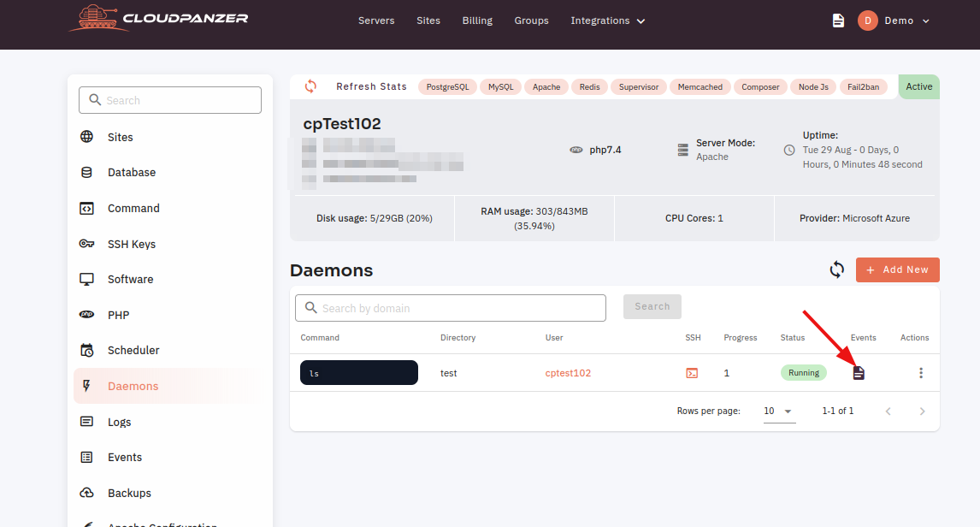Click the Disk usage 5/29GB stat
Viewport: 980px width, 527px height.
click(x=375, y=218)
